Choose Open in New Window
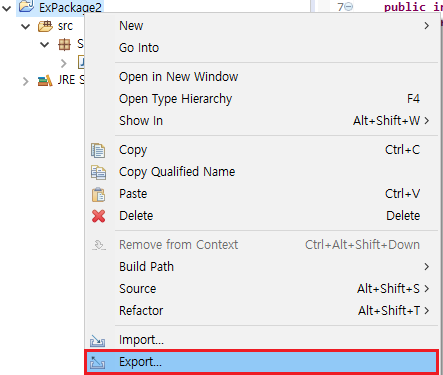This screenshot has height=375, width=443. (x=262, y=77)
